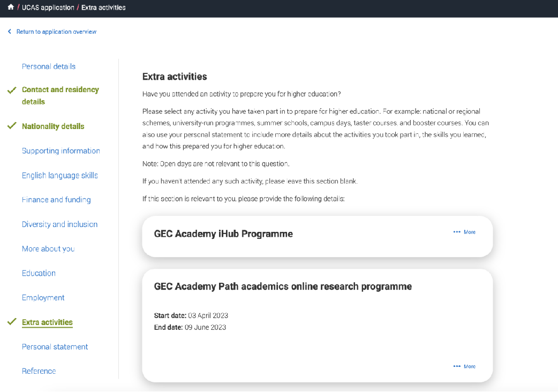Open More menu for GEC Academy iHub Programme
558x392 pixels.
pos(464,232)
